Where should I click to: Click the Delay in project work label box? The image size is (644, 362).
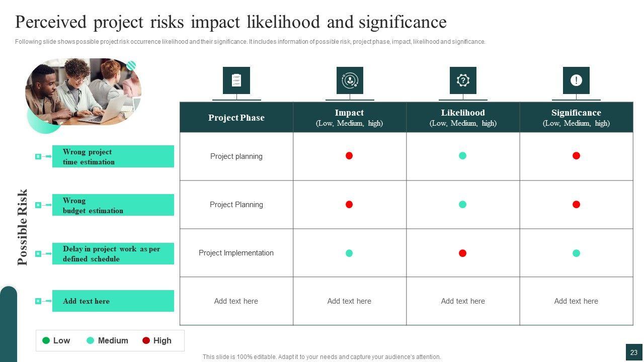(x=113, y=254)
